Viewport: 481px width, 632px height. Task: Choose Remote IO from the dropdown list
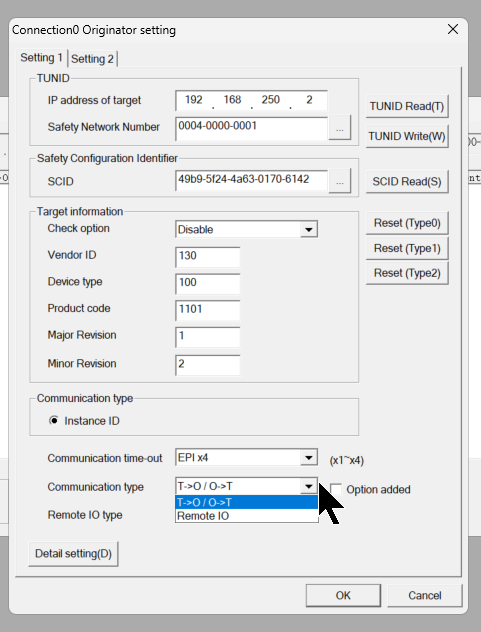[247, 516]
